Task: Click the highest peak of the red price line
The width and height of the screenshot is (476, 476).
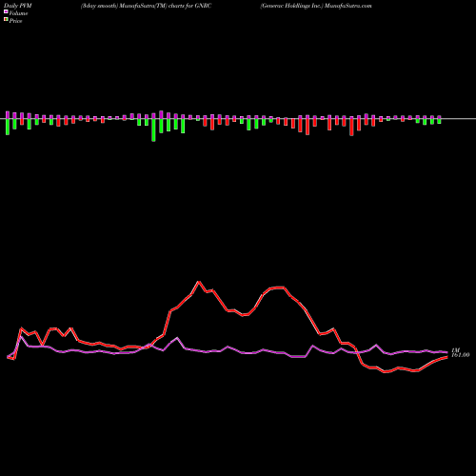Action: (199, 282)
